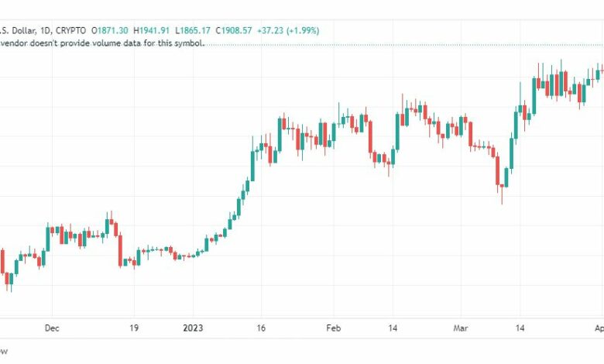Click the Mar label on time axis

coord(461,328)
